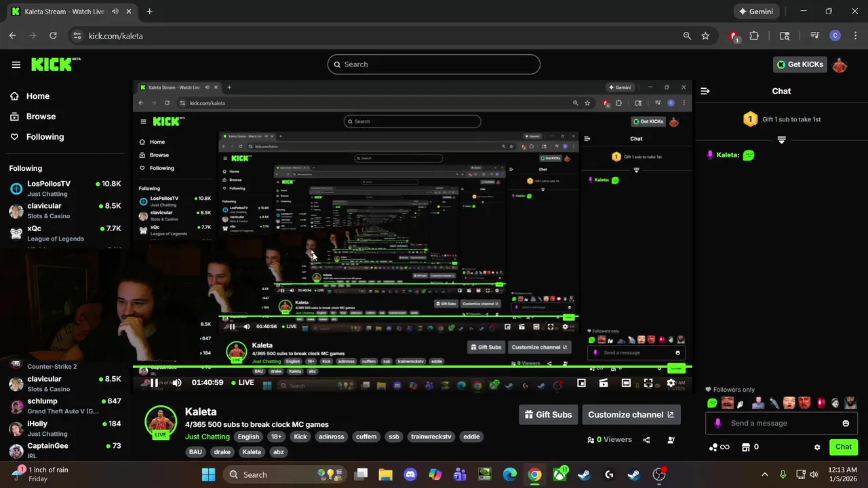
Task: Click the Kaleta streamer avatar with LIVE badge
Action: tap(161, 422)
